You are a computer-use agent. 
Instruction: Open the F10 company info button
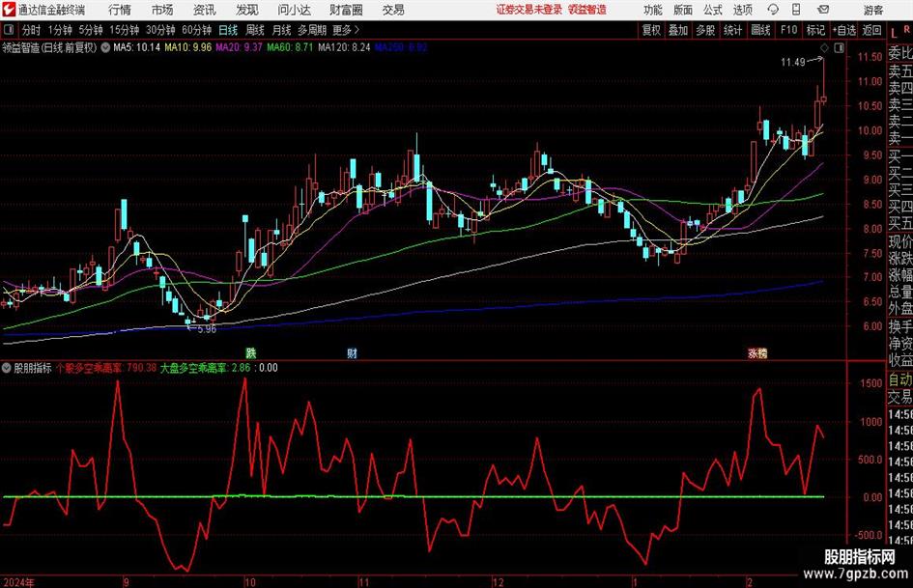pos(788,30)
